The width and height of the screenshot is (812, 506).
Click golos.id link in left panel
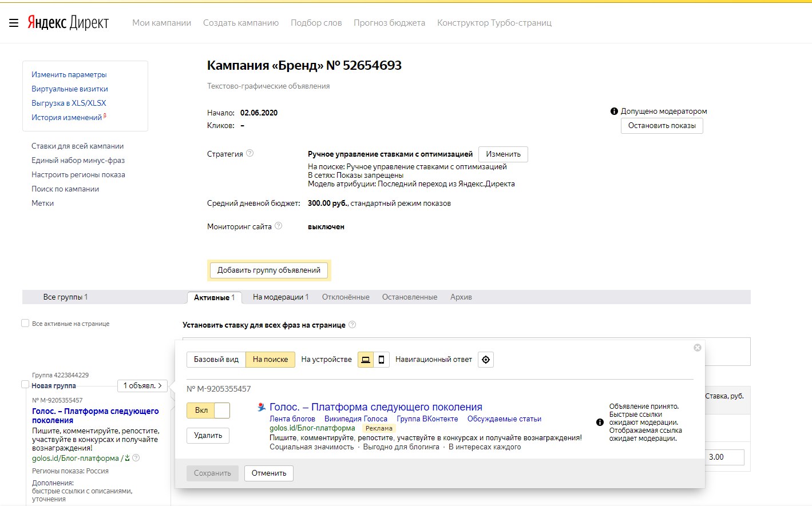(76, 458)
